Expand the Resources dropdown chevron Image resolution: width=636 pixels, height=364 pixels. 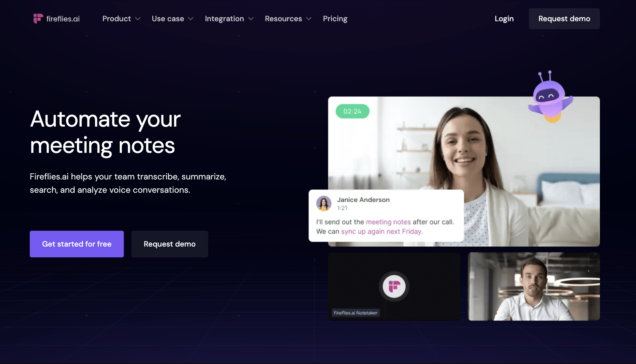pos(309,19)
